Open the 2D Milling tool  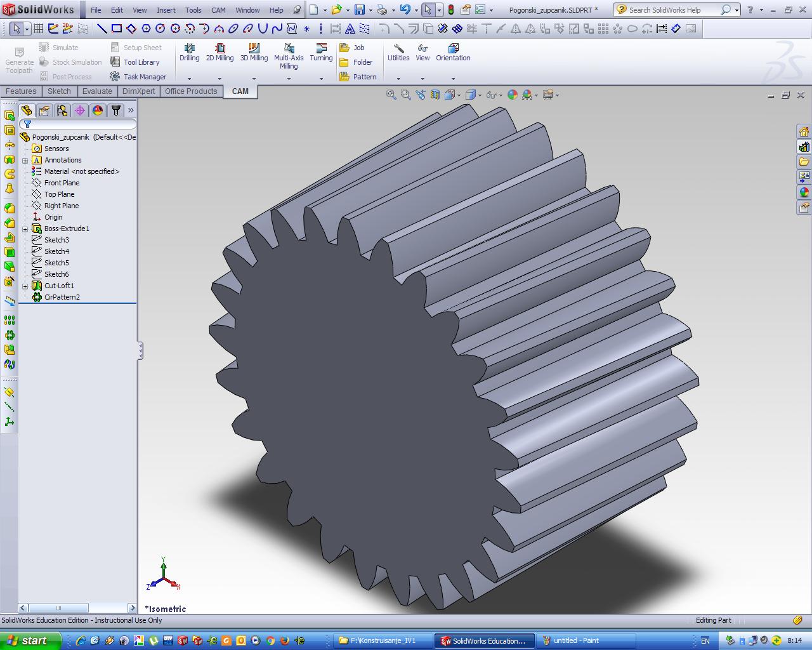pyautogui.click(x=219, y=53)
